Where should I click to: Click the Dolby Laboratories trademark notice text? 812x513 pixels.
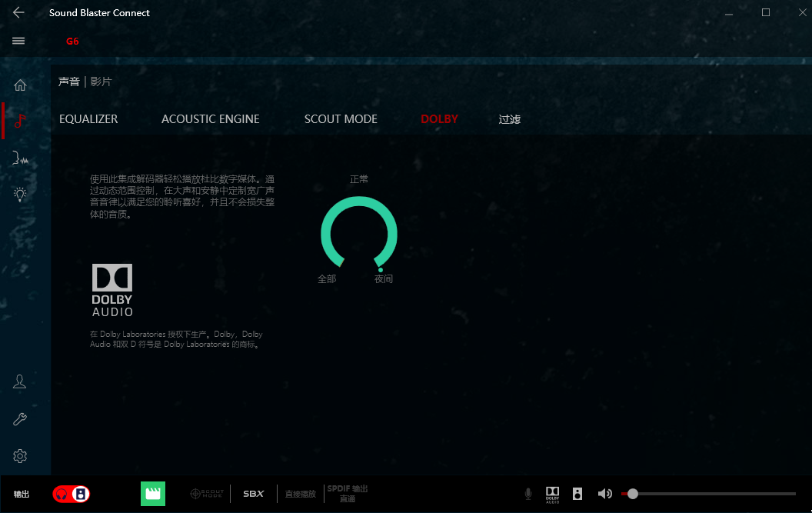tap(176, 339)
